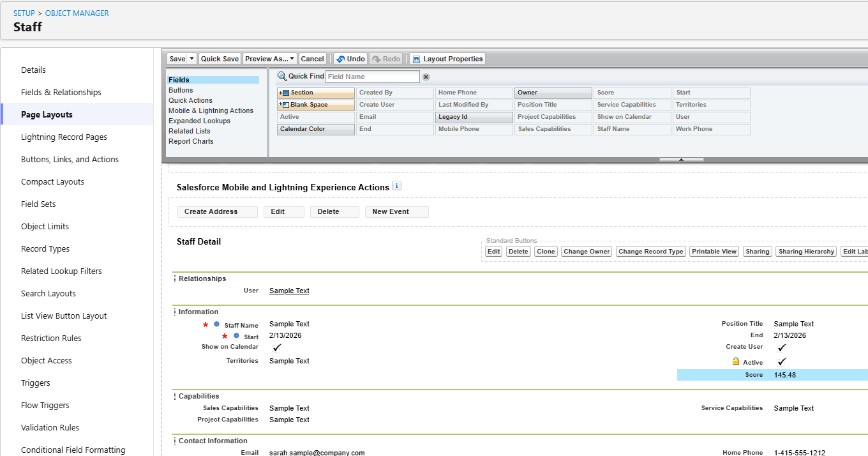Select the Last Modified By palette field
The height and width of the screenshot is (456, 868).
point(474,105)
